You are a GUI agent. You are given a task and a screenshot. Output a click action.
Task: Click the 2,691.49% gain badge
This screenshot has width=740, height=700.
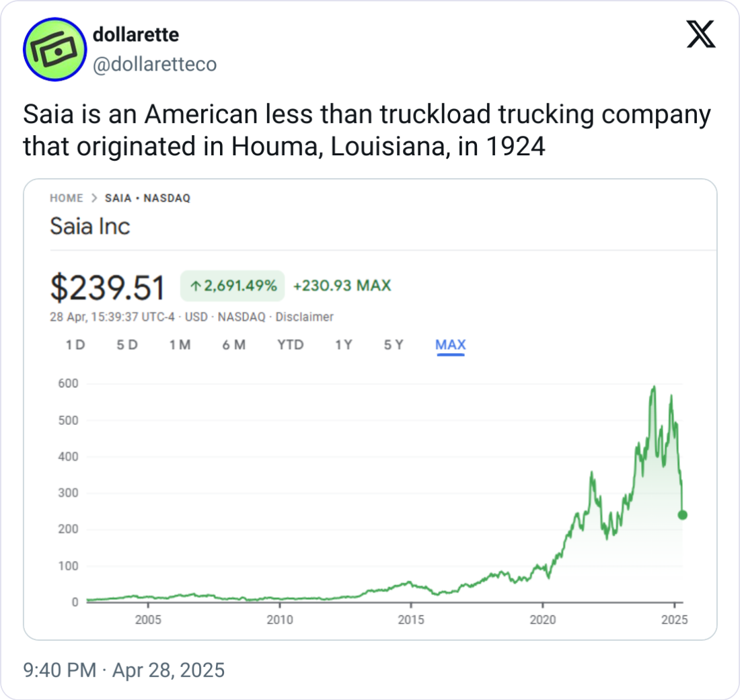tap(232, 286)
